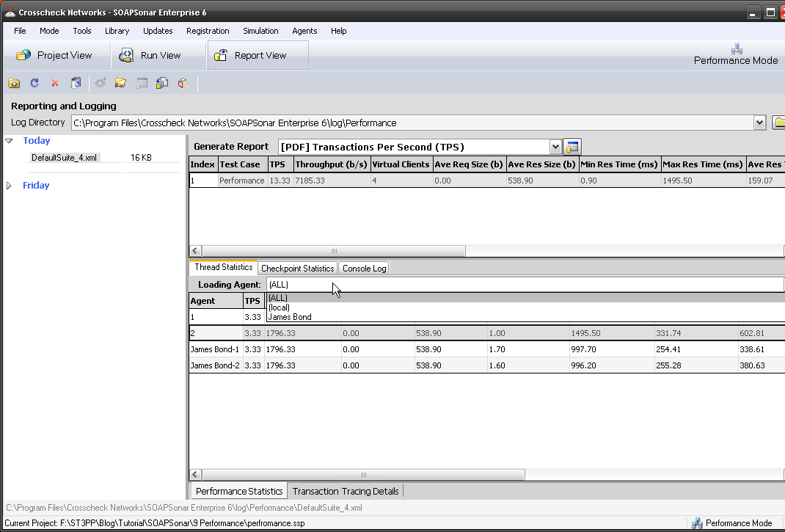Viewport: 785px width, 532px height.
Task: Open the Log Directory dropdown arrow
Action: (x=759, y=123)
